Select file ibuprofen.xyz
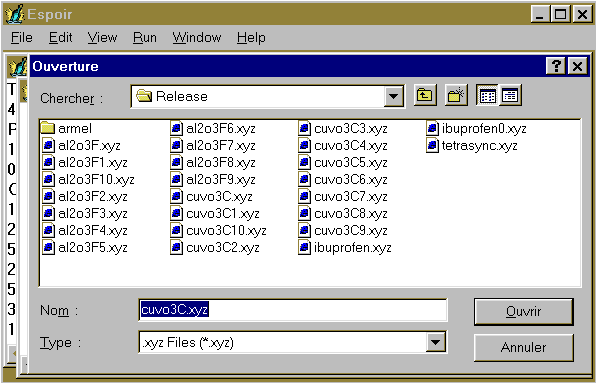The width and height of the screenshot is (596, 383). click(x=345, y=248)
